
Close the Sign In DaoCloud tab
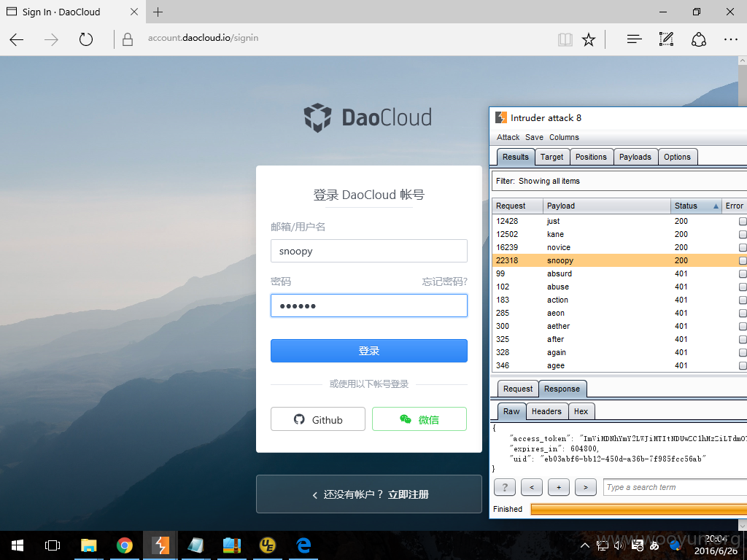click(x=134, y=12)
